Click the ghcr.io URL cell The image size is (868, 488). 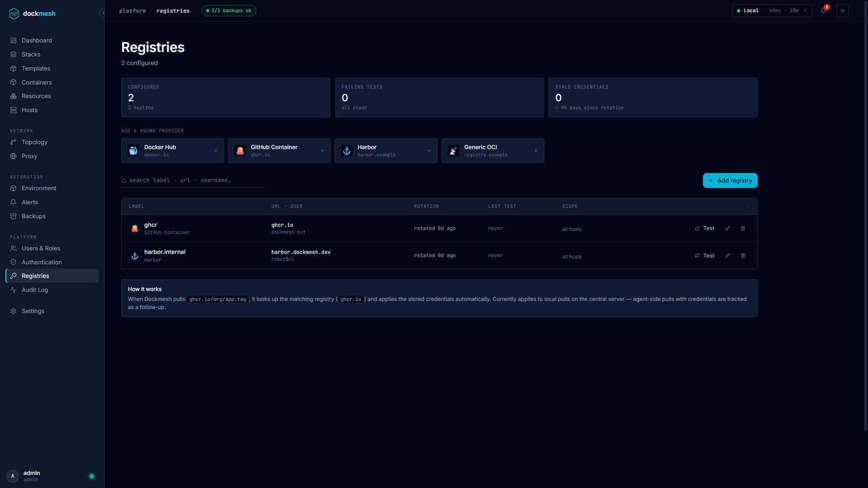282,225
